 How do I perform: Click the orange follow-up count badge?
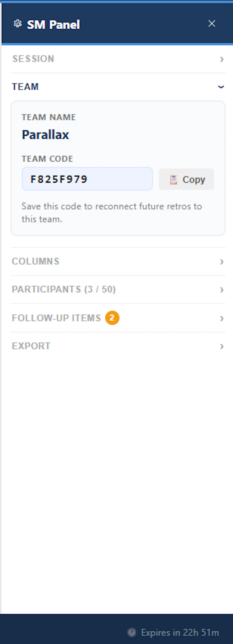click(x=112, y=318)
